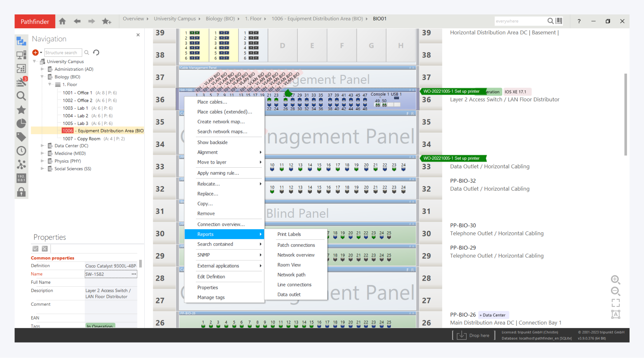Open the pie chart statistics icon
Screen dimensions: 644x358
click(x=21, y=124)
